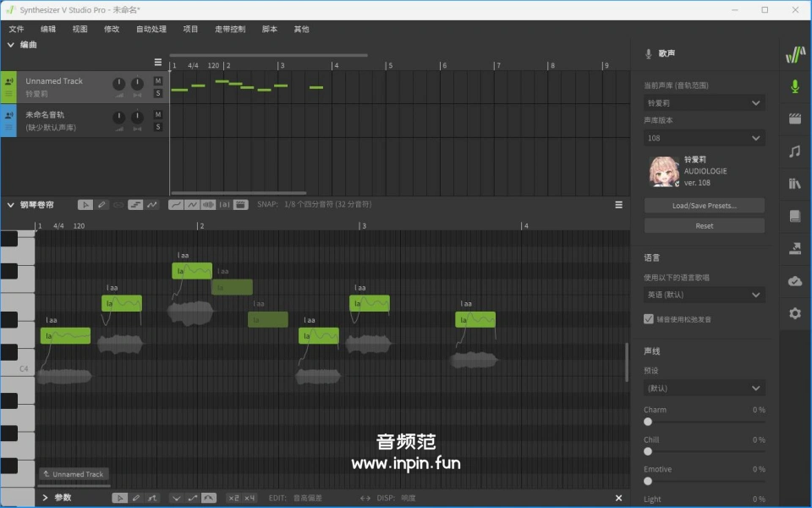Toggle the wavy pitch deviation view icon

pyautogui.click(x=192, y=205)
